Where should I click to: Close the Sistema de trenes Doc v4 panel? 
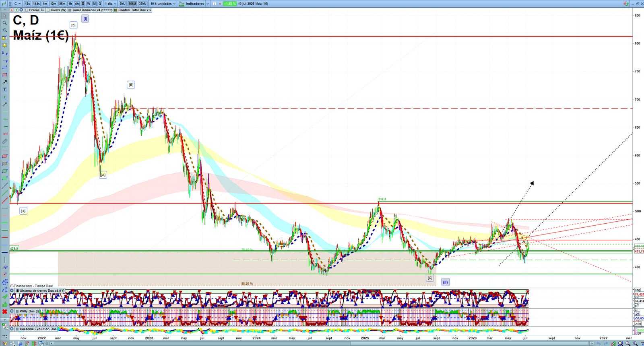tap(12, 290)
